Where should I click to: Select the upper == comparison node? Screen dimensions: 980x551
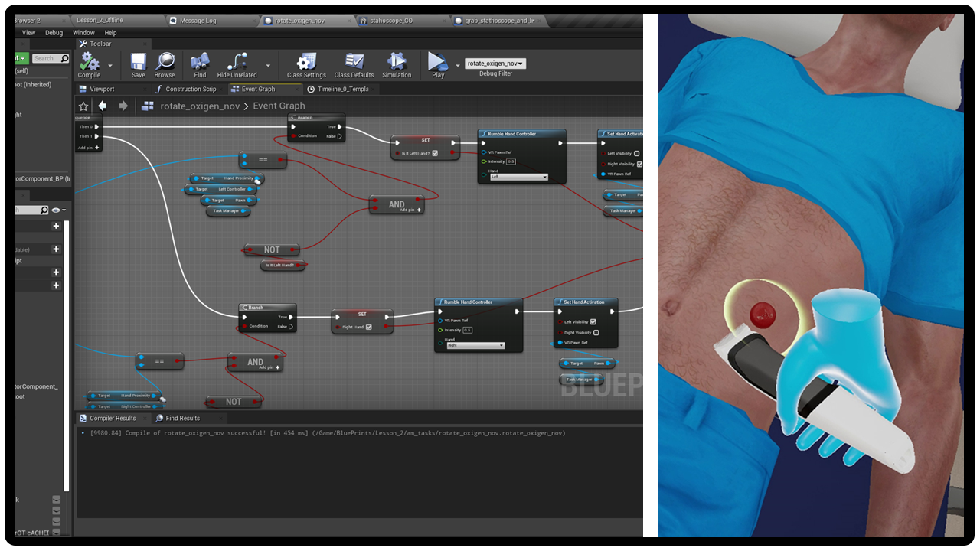pos(263,160)
